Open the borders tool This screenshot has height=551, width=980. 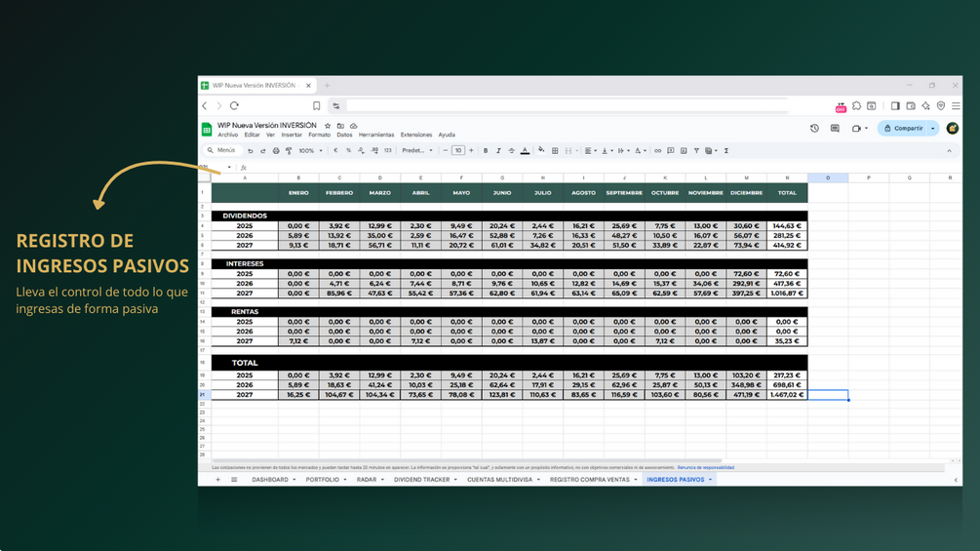point(555,150)
